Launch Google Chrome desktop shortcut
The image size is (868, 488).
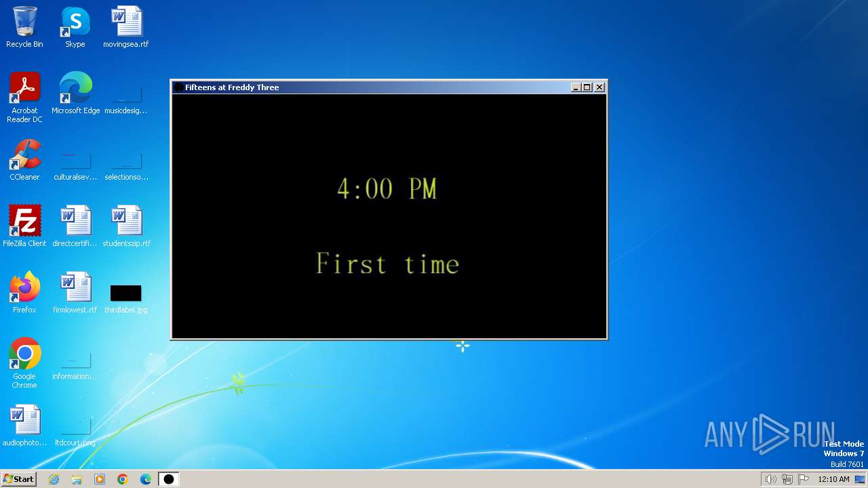coord(24,363)
